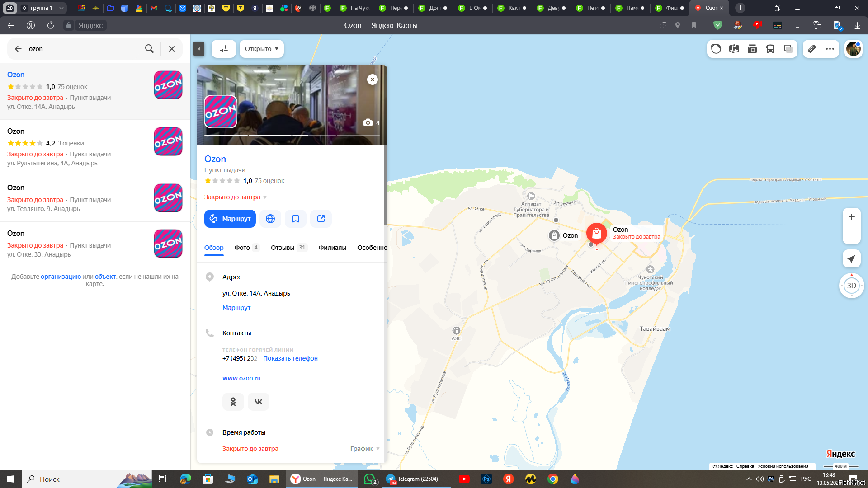Screen dimensions: 868x488
Task: Open the 'Открыто' filter dropdown
Action: point(261,49)
